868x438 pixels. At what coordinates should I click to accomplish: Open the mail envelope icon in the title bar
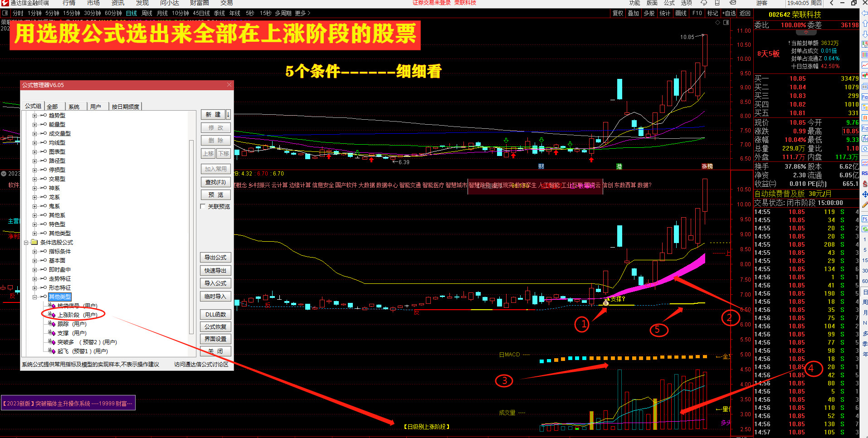(x=733, y=3)
